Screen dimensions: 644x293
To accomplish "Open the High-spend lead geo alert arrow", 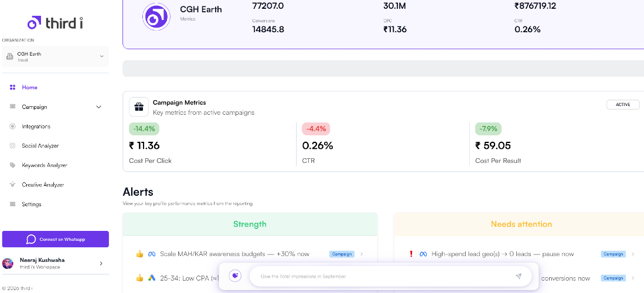I will pyautogui.click(x=633, y=254).
